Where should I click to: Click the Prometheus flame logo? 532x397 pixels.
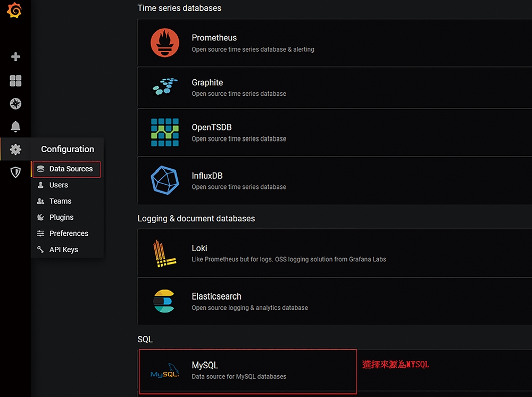(x=165, y=43)
